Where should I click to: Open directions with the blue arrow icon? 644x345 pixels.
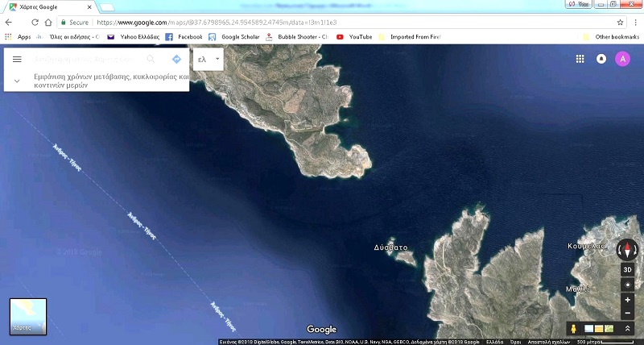click(176, 59)
